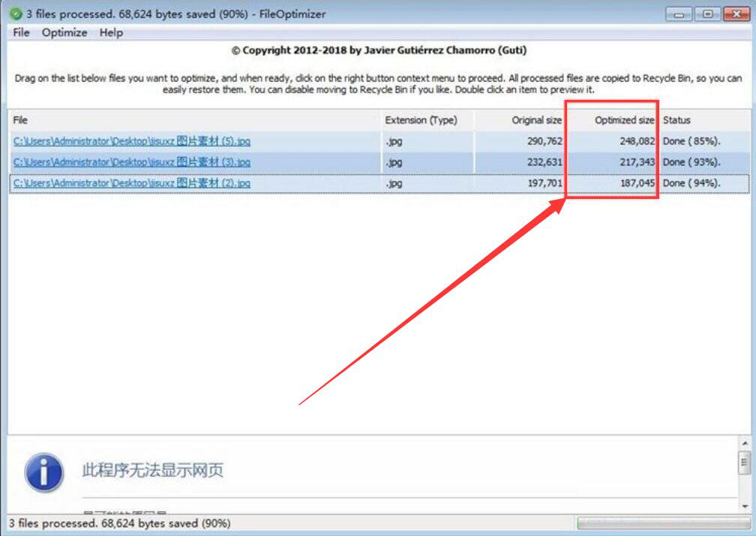This screenshot has height=536, width=756.
Task: Click the green FileOptimizer title bar icon
Action: pos(16,14)
